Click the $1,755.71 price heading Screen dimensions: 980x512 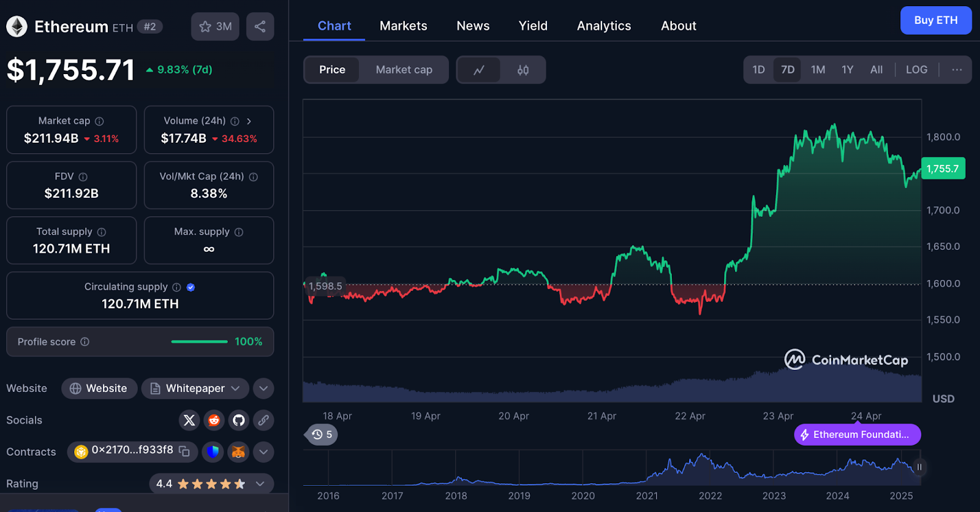[x=70, y=70]
